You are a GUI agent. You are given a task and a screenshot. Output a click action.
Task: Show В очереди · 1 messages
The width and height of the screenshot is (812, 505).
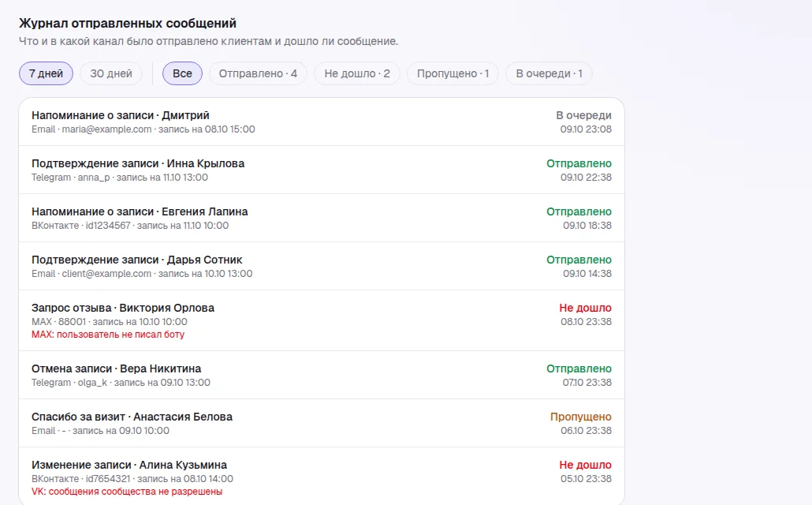(549, 73)
